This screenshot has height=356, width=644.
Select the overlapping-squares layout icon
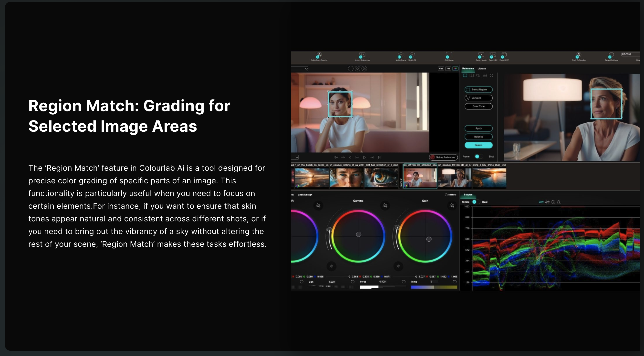pos(478,75)
